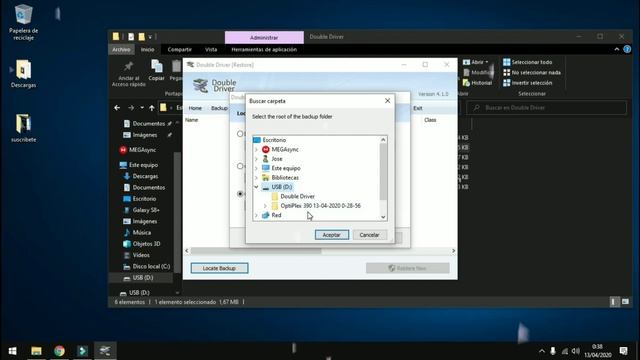Expand the Red node in folder tree
Screen dimensions: 640x360
tap(256, 215)
